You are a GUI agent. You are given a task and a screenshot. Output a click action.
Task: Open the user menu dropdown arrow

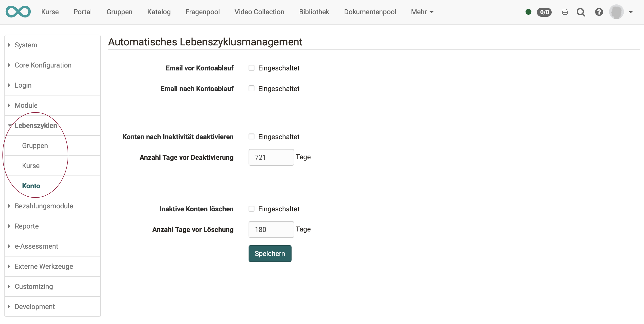[630, 12]
